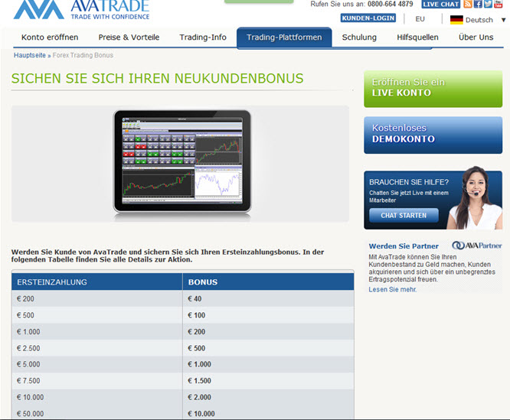
Task: Open the Über Uns menu
Action: tap(476, 37)
